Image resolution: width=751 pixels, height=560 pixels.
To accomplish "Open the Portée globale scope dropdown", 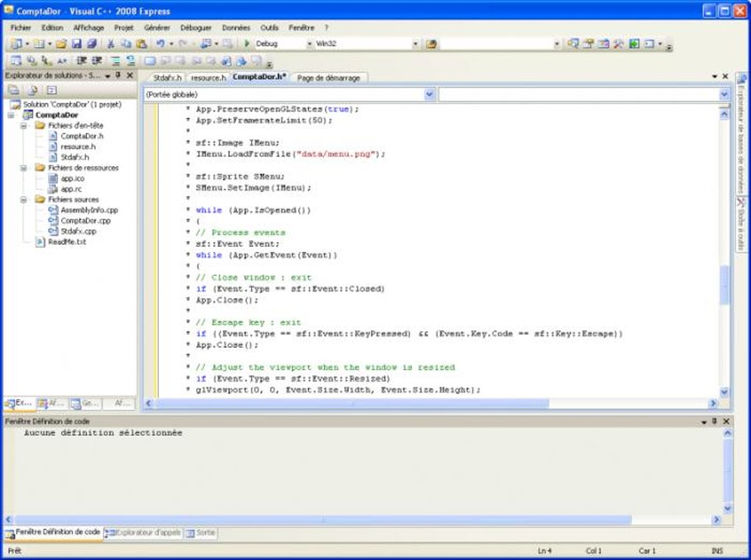I will pyautogui.click(x=429, y=95).
